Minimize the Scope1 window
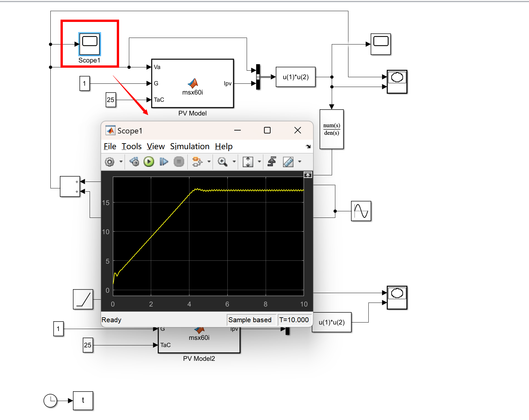Image resolution: width=529 pixels, height=420 pixels. tap(238, 130)
